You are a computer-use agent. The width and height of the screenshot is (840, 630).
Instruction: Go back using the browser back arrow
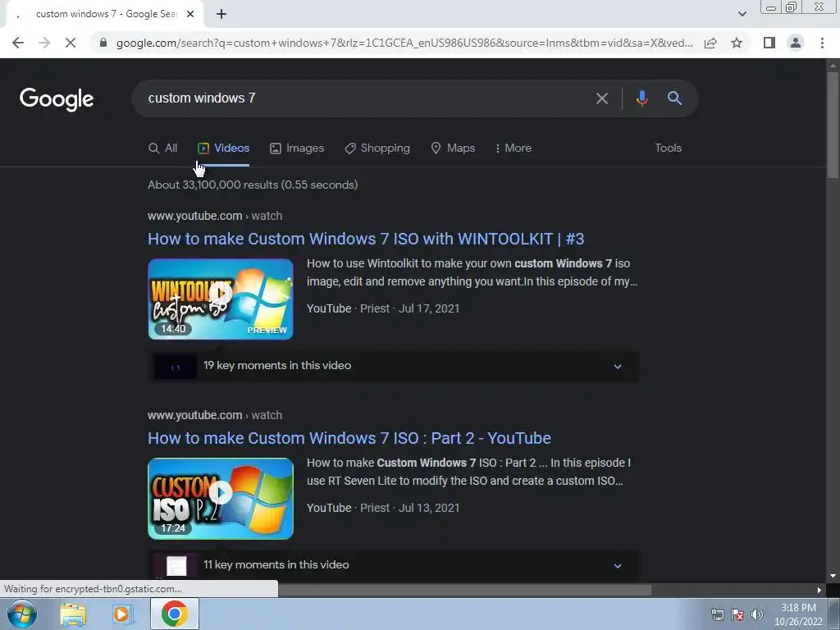click(x=18, y=43)
